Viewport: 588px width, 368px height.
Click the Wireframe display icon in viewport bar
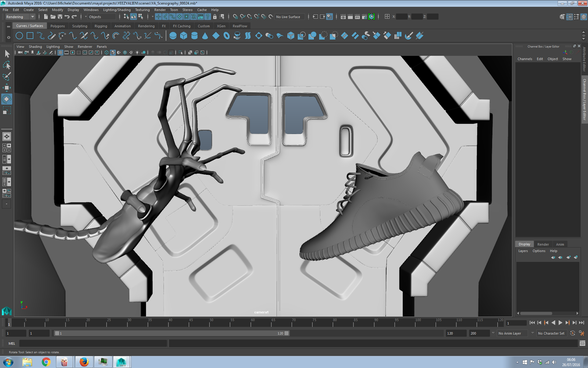click(x=106, y=52)
